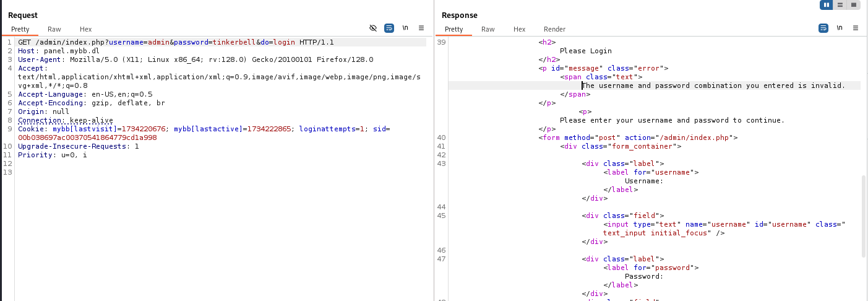
Task: Click 'Please enter your username and password' text
Action: point(672,120)
